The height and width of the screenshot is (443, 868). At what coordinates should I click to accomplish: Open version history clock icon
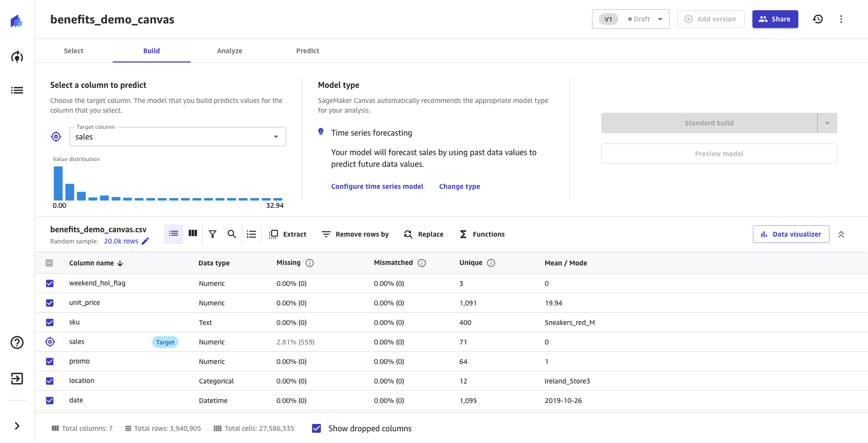tap(818, 19)
